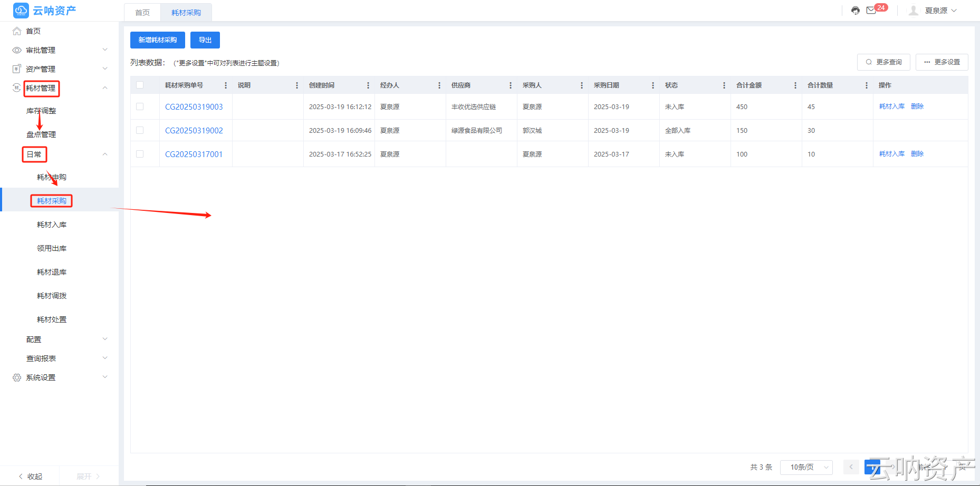Toggle the select-all header checkbox
The image size is (980, 486).
(x=140, y=85)
